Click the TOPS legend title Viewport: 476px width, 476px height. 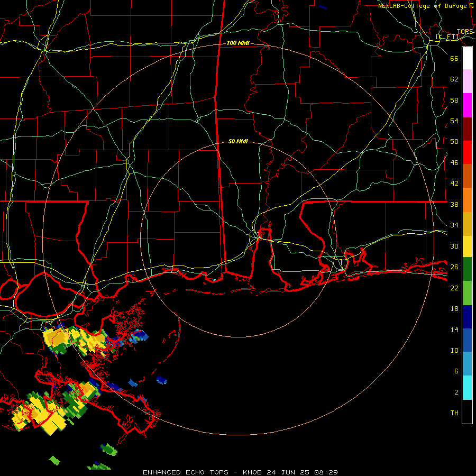(x=465, y=32)
